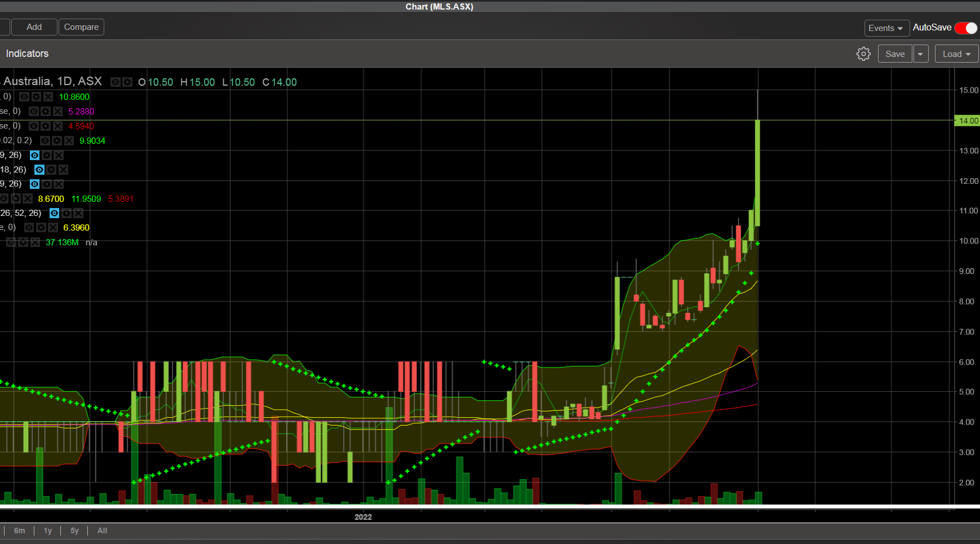Screen dimensions: 980x544
Task: Save the chart layout
Action: [895, 54]
